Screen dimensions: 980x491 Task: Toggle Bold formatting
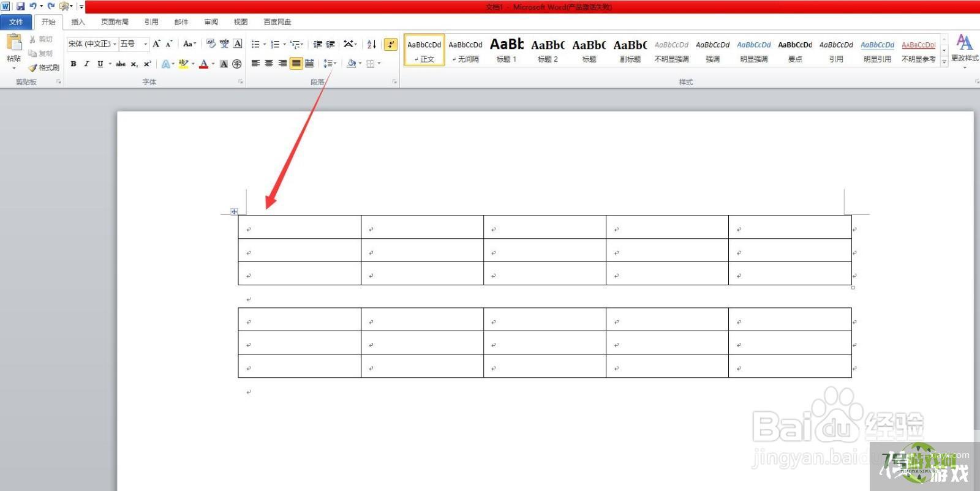(x=73, y=64)
